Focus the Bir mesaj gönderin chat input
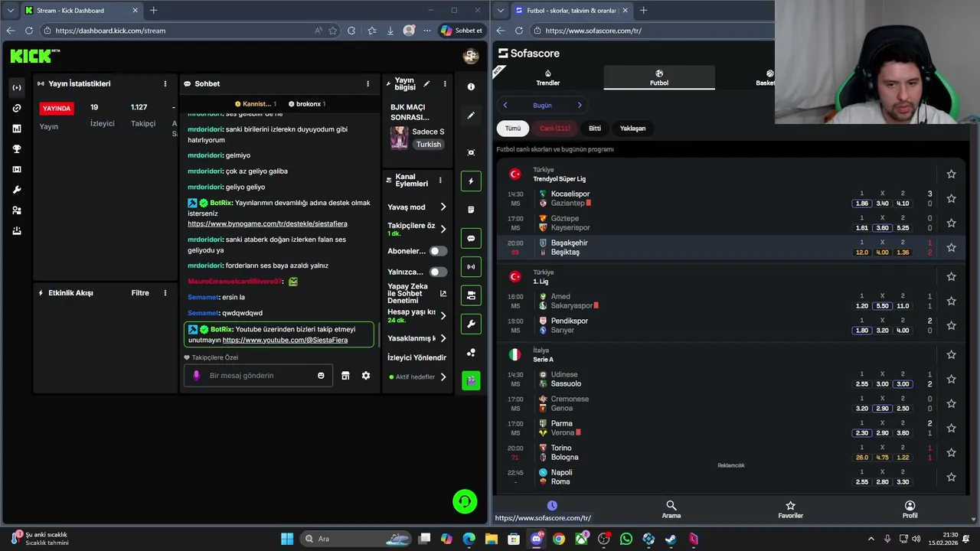The width and height of the screenshot is (980, 551). [257, 376]
